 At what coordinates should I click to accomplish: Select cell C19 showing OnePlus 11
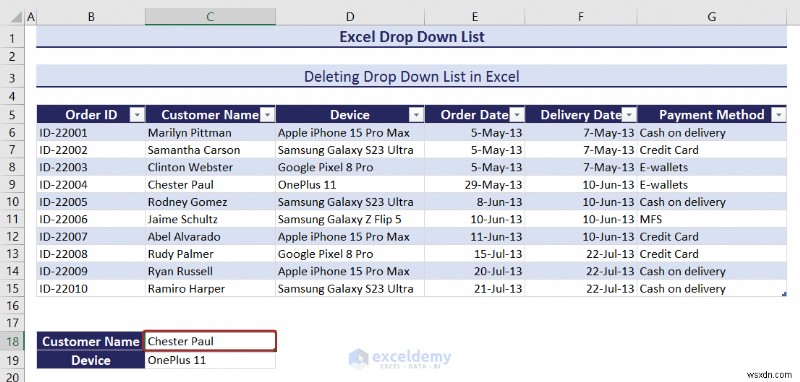210,360
